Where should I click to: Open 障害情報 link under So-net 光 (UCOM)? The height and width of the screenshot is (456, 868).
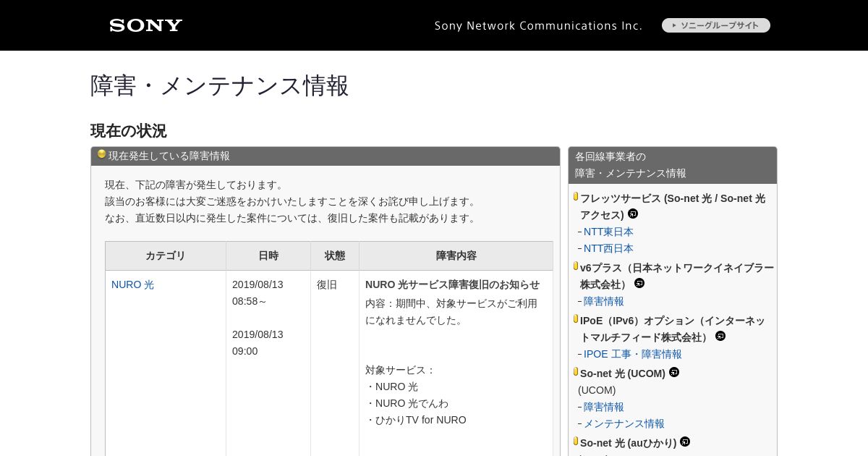604,407
